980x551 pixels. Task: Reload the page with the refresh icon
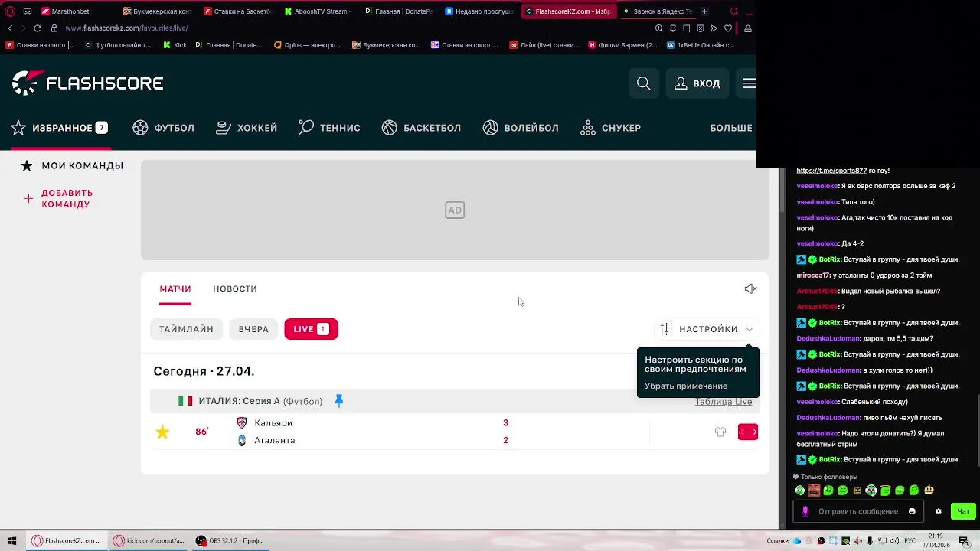[x=37, y=28]
